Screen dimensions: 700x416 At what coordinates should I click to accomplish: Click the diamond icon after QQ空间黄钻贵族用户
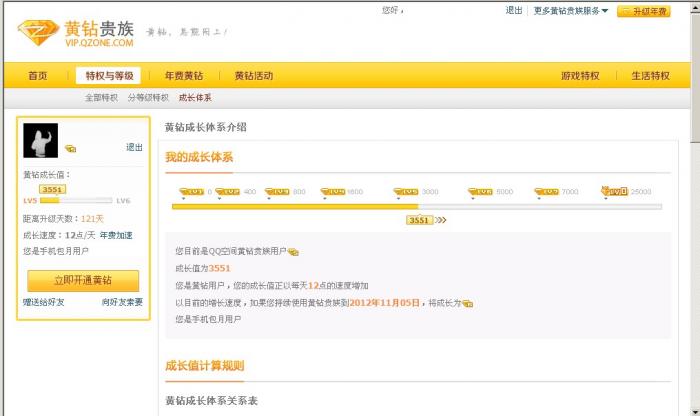point(293,252)
